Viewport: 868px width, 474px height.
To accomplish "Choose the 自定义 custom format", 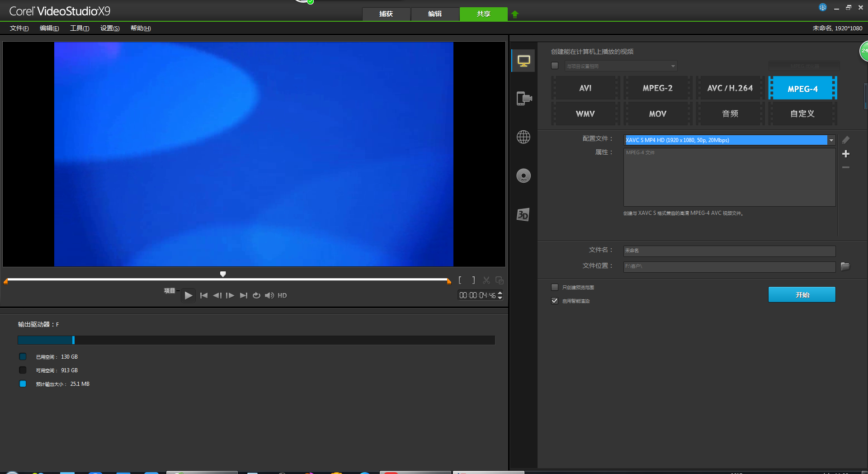I will pyautogui.click(x=803, y=114).
